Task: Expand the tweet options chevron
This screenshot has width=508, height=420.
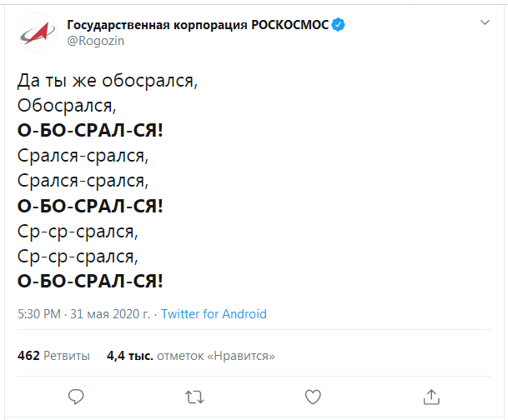Action: pyautogui.click(x=485, y=21)
